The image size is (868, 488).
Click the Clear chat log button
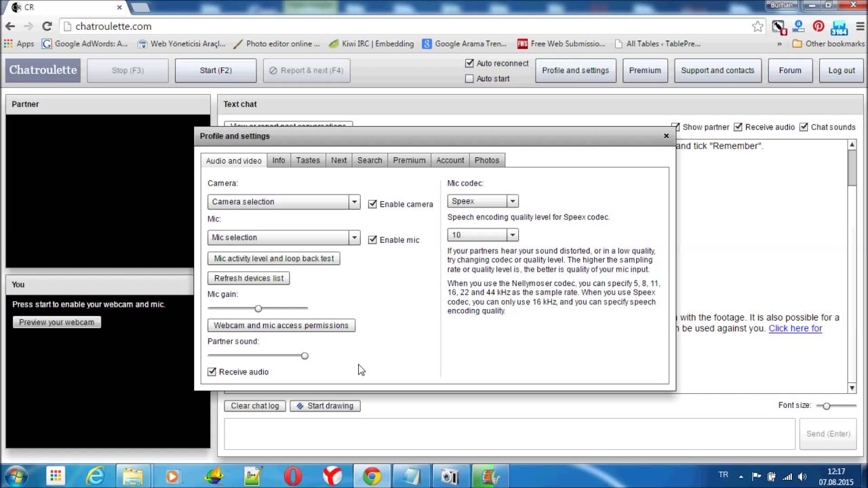255,405
